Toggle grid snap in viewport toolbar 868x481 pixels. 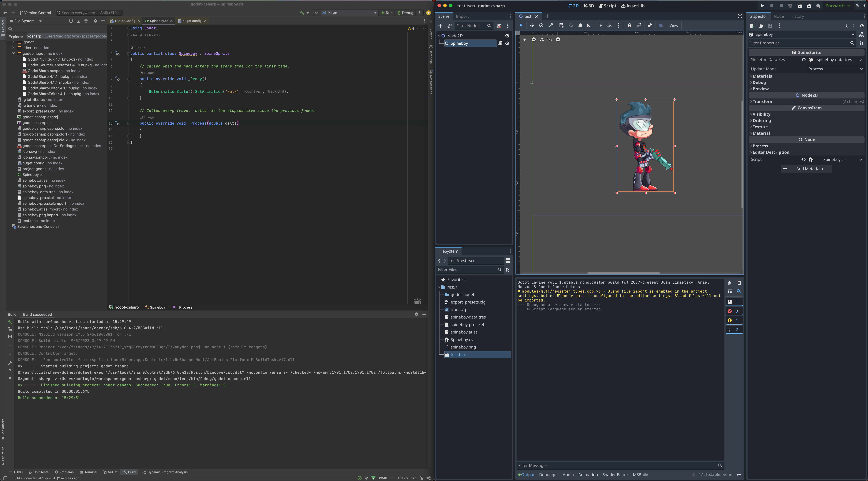609,26
